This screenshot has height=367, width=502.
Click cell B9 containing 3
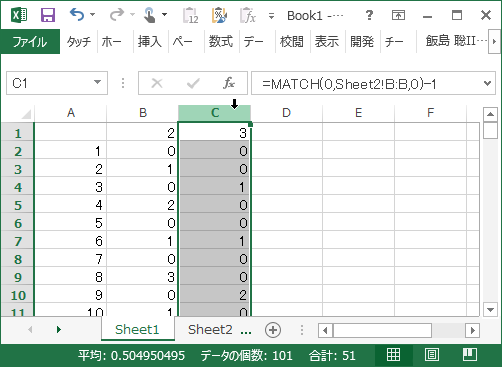click(x=142, y=277)
